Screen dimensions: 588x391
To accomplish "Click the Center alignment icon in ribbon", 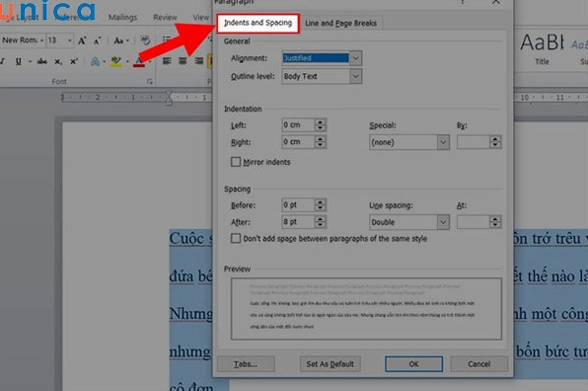I will (183, 61).
